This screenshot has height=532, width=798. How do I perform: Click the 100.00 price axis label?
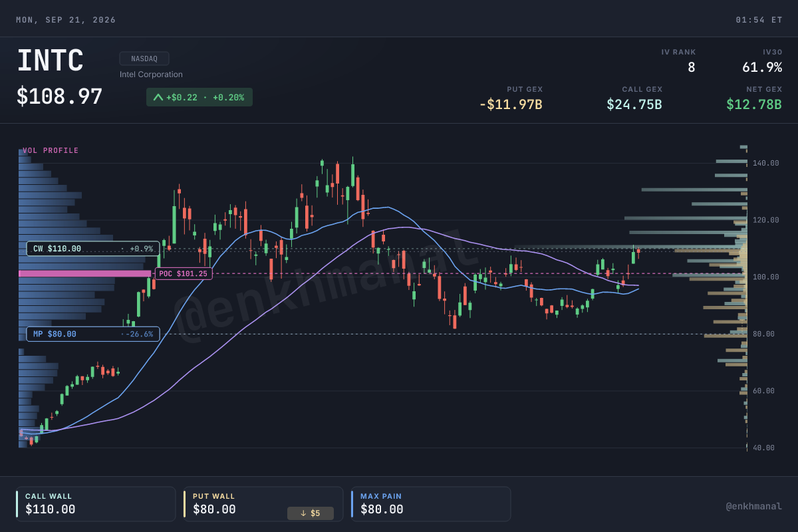click(x=765, y=277)
